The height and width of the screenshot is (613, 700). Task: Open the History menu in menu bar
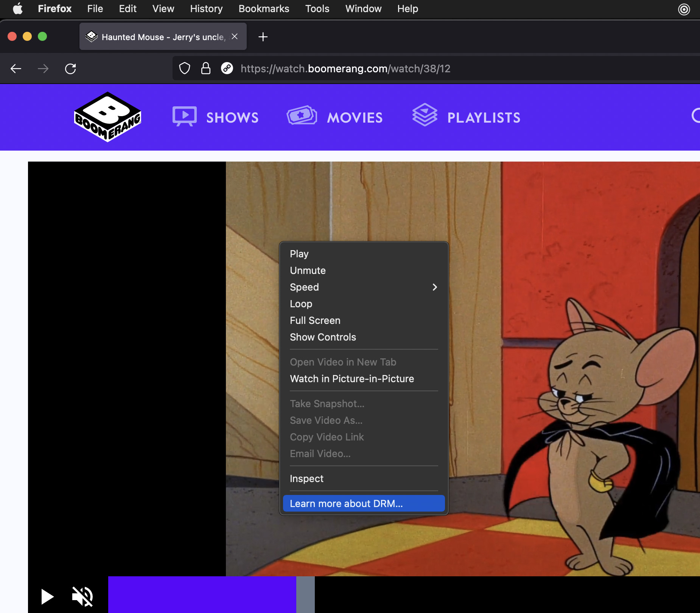pyautogui.click(x=206, y=9)
